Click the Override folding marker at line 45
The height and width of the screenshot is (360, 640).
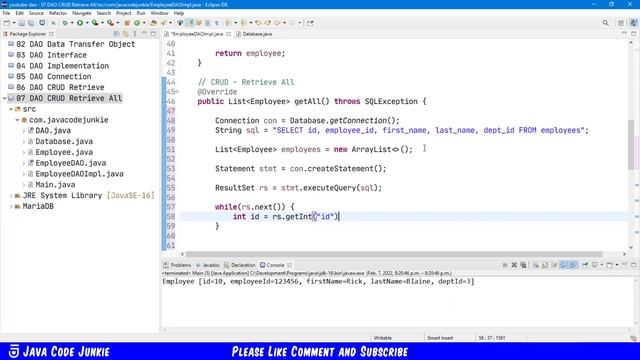click(x=178, y=92)
